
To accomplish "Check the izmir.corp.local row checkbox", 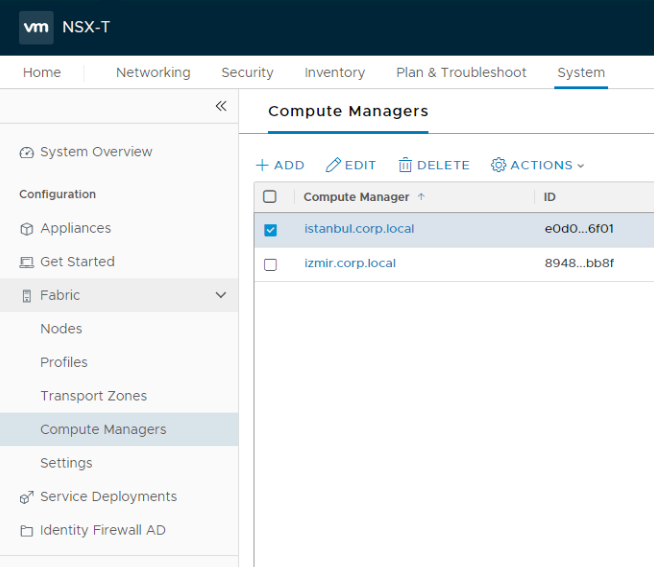I will tap(270, 265).
